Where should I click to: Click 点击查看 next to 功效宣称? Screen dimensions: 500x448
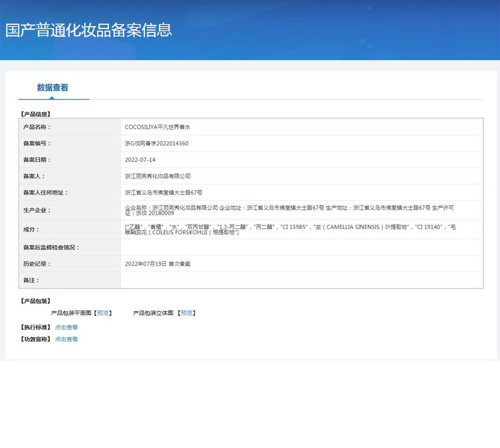[66, 339]
